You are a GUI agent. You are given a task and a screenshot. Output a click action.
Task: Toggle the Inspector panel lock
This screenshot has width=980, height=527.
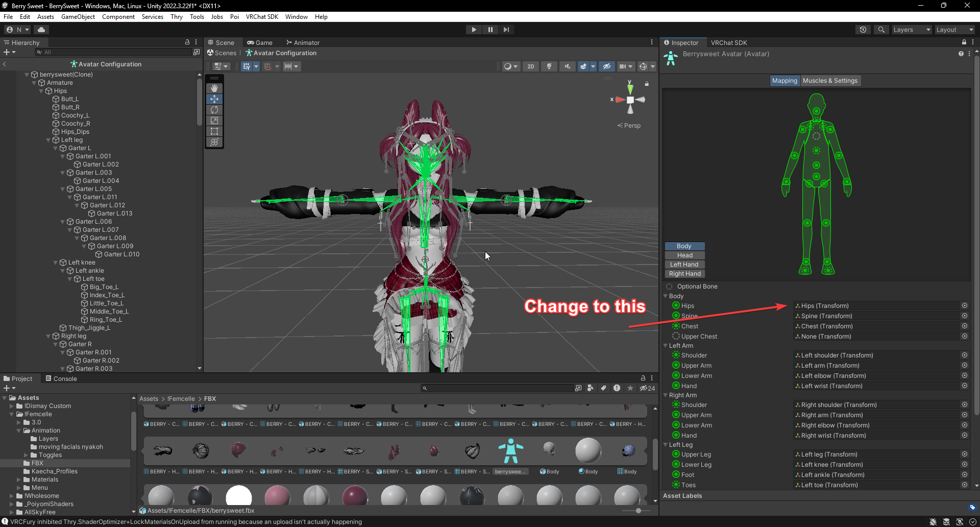[964, 42]
